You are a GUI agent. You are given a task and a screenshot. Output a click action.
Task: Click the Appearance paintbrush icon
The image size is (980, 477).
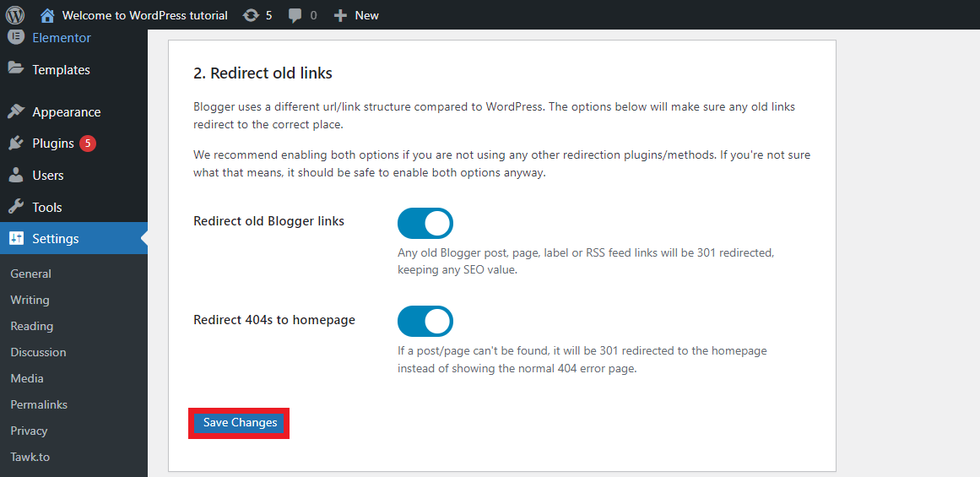pos(16,112)
